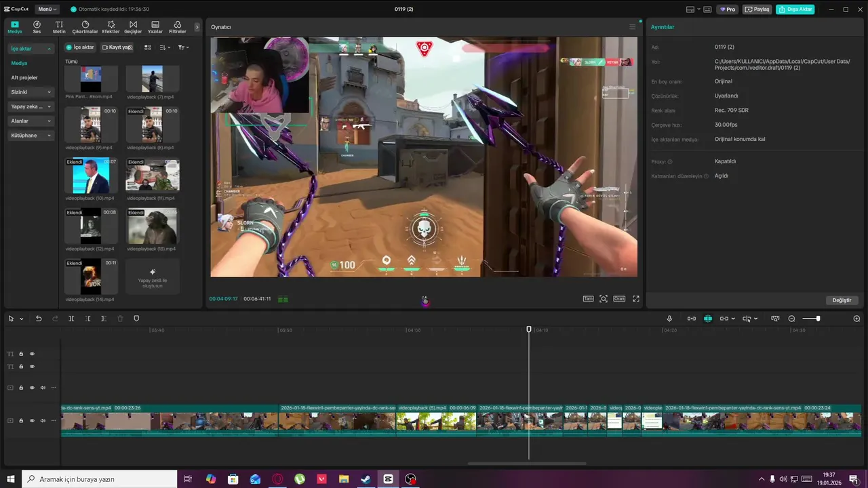Open the player panel hamburger menu
Screen dimensions: 868x488
tap(632, 27)
